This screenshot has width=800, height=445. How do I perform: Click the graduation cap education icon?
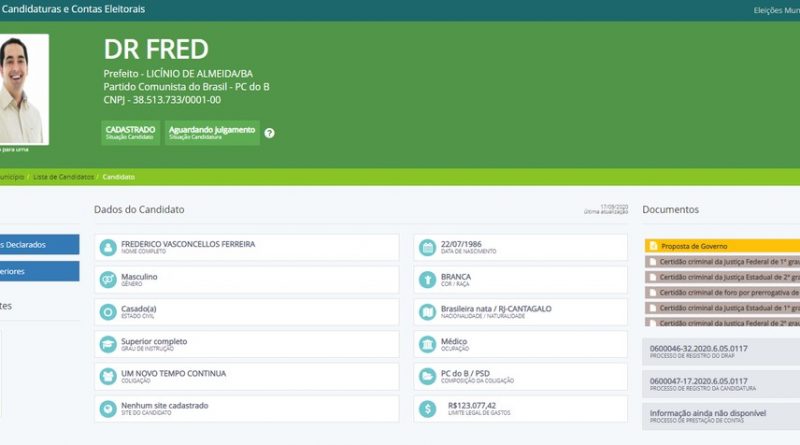pos(108,344)
